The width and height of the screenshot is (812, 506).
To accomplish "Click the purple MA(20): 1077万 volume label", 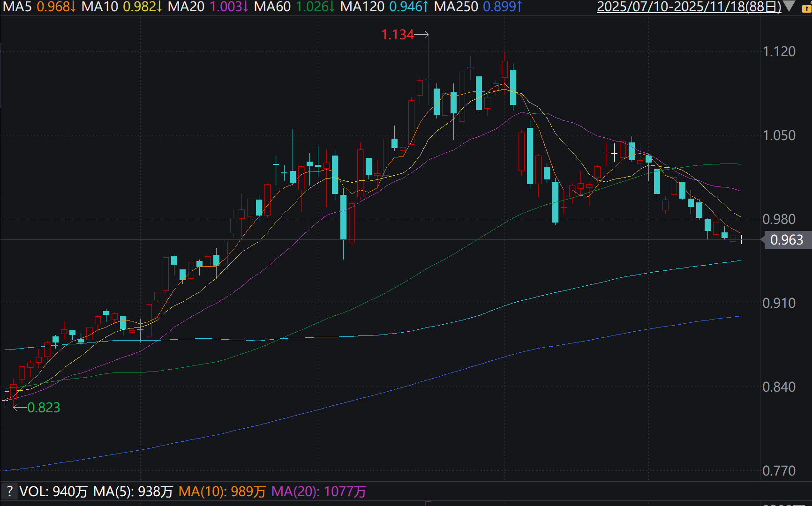I will click(x=319, y=491).
